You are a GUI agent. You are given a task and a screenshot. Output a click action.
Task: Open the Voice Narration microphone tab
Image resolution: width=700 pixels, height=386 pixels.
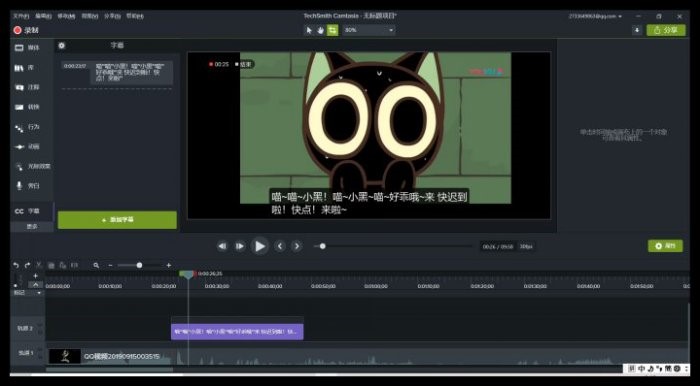click(28, 186)
